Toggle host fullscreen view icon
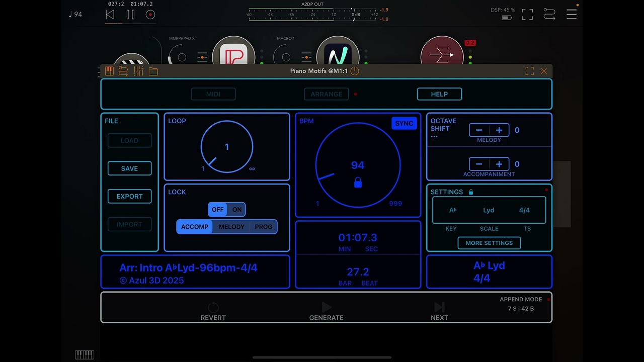This screenshot has width=644, height=362. [527, 15]
